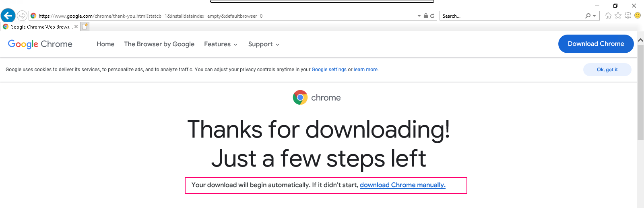Go to the Home nav item
644x208 pixels.
coord(105,44)
